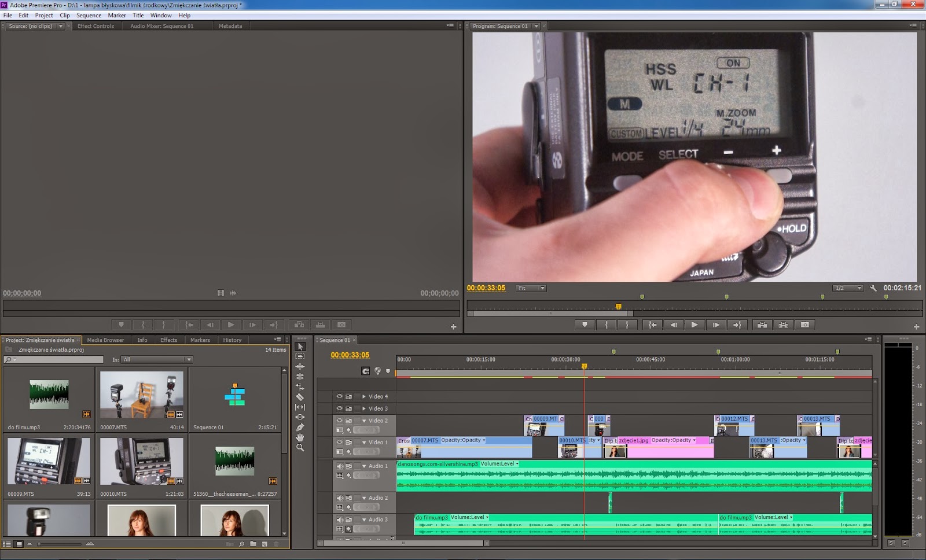Viewport: 926px width, 560px height.
Task: Mute the Audio 3 track speaker
Action: pyautogui.click(x=340, y=520)
